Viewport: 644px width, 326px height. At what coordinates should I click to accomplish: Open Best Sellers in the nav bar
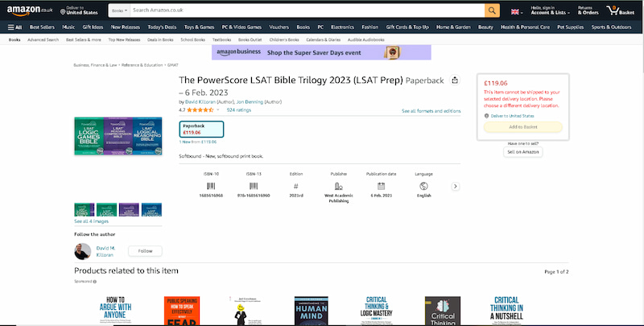(42, 27)
